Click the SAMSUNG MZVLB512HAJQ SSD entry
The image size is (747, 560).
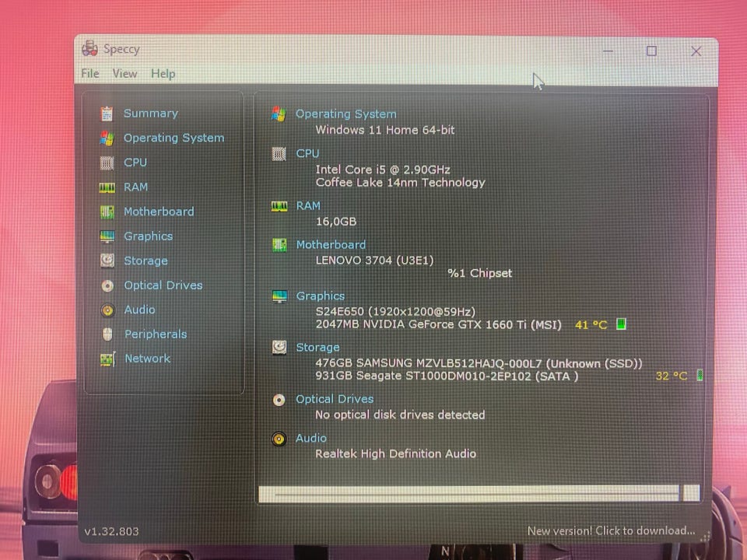click(479, 364)
